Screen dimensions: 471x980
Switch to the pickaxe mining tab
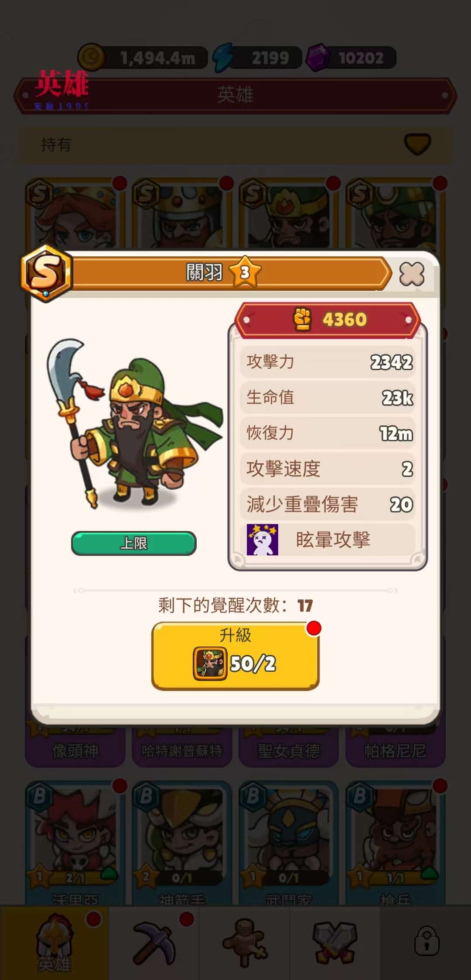(154, 943)
